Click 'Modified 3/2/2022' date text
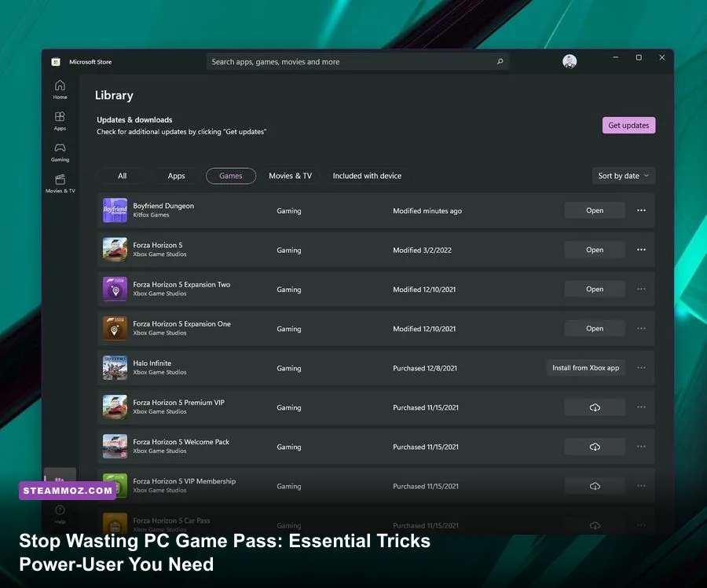 (x=422, y=250)
